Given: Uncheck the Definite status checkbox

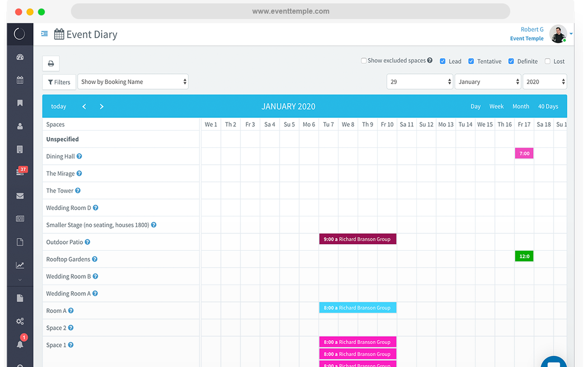Looking at the screenshot, I should pyautogui.click(x=511, y=61).
